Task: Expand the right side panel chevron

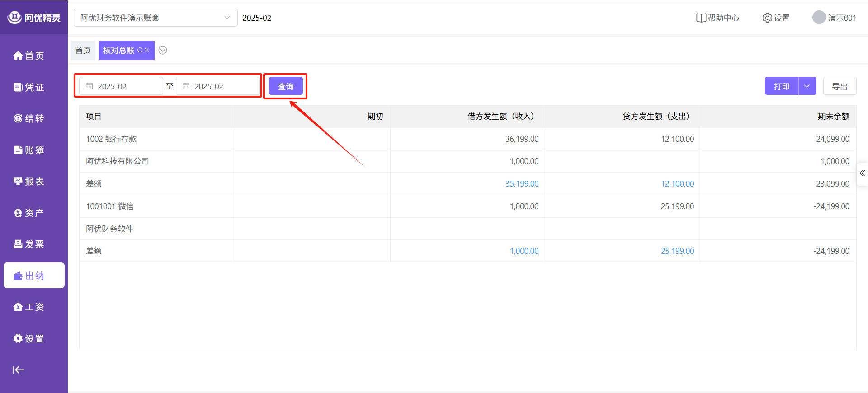Action: coord(862,173)
